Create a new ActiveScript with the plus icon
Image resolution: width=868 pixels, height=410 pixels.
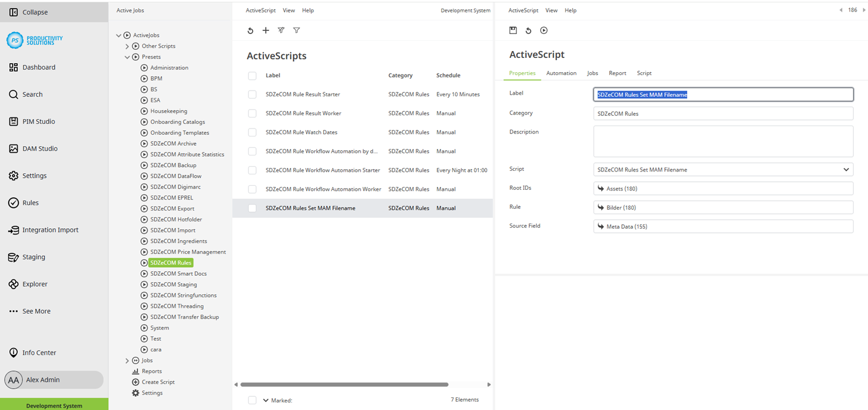point(266,30)
